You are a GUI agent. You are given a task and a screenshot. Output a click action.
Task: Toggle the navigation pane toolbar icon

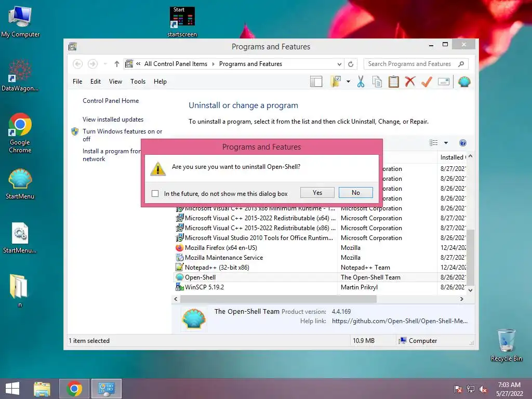point(316,82)
